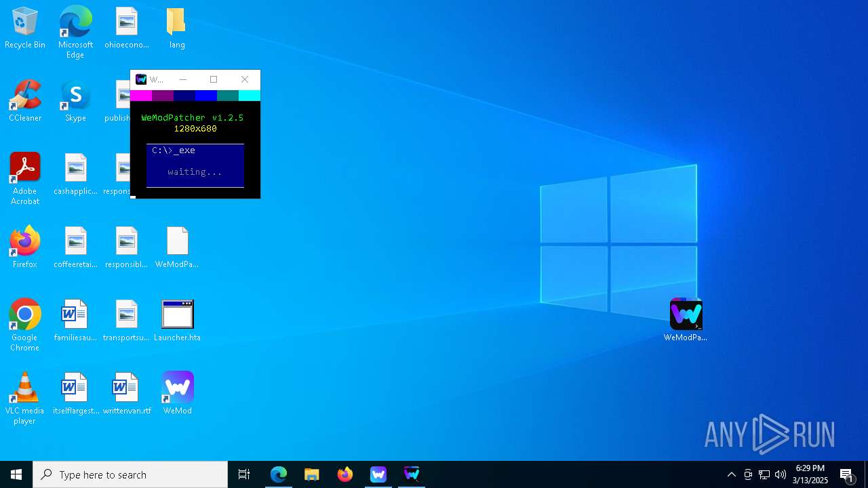Select Microsoft Edge desktop shortcut

[75, 33]
